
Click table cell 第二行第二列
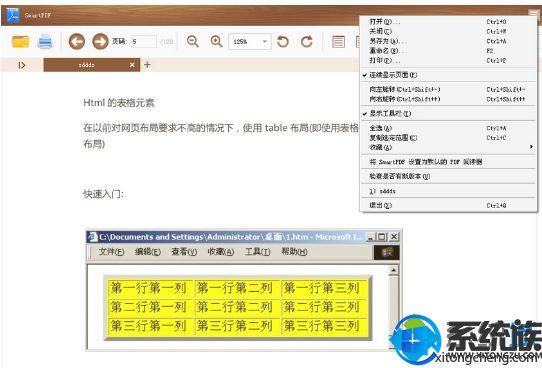(x=237, y=307)
